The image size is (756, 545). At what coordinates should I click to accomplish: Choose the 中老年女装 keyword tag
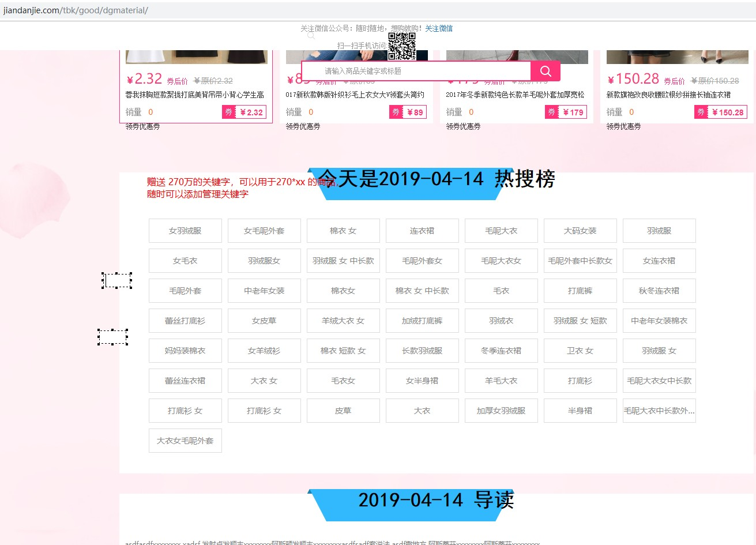click(264, 291)
